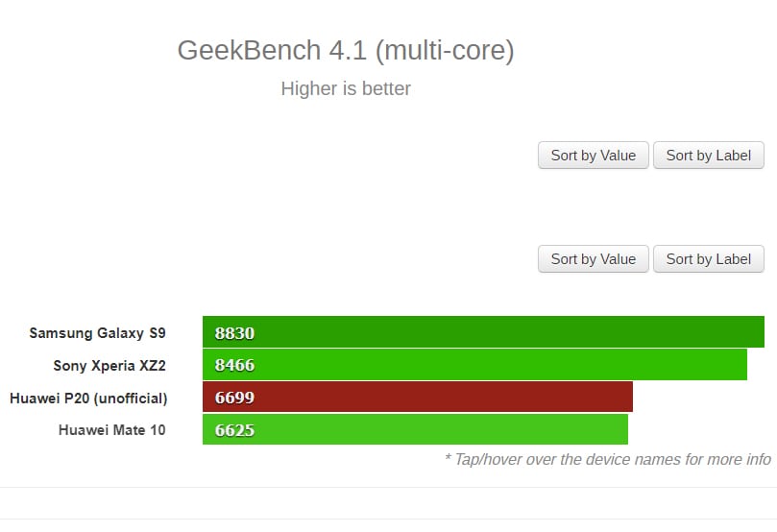This screenshot has height=532, width=777.
Task: Click the 8466 score value
Action: tap(234, 365)
